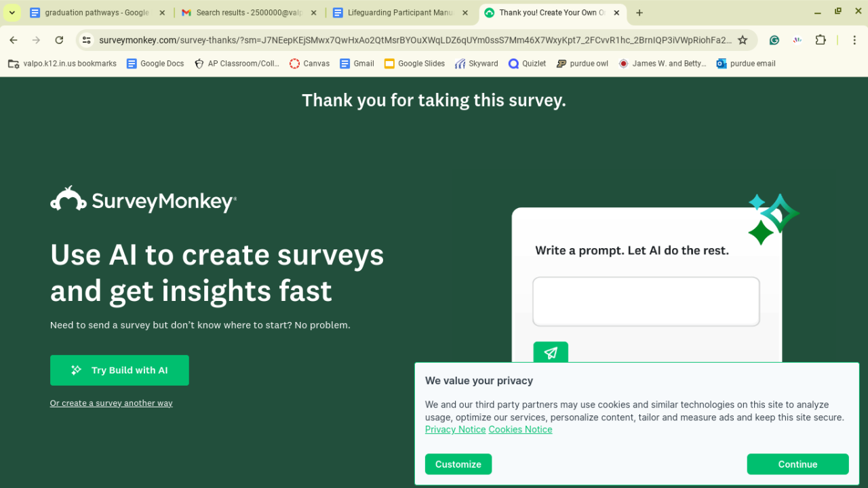Open the Privacy Notice link
This screenshot has height=488, width=868.
(455, 430)
